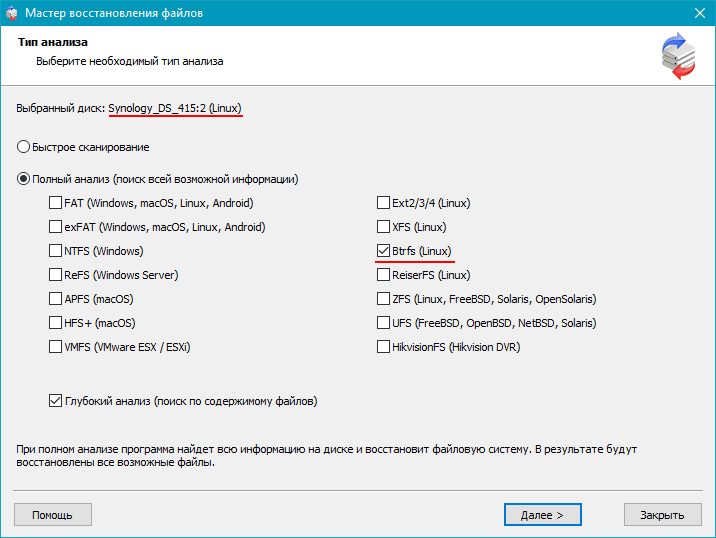The height and width of the screenshot is (538, 716).
Task: Click the app icon in title bar
Action: point(12,13)
